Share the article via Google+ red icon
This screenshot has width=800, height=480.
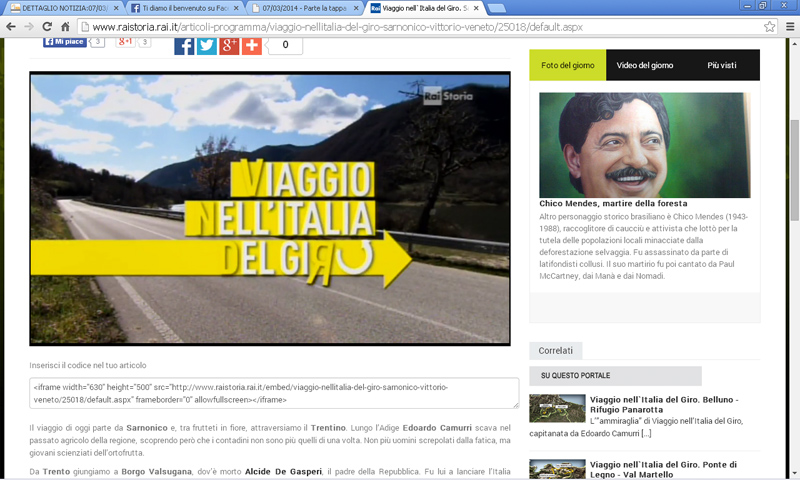click(229, 45)
